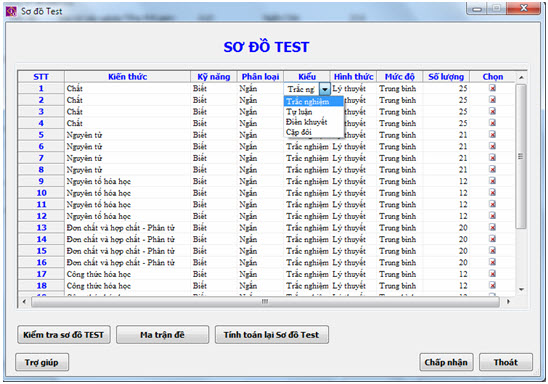Click the Kỹ năng column header
Screen dimensions: 548x384
(214, 77)
